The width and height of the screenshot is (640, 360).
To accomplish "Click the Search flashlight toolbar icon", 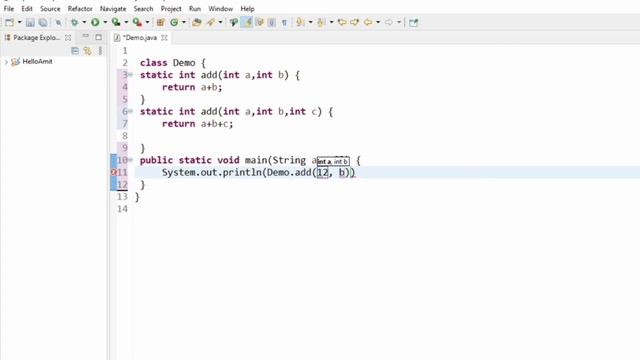I will pos(211,22).
